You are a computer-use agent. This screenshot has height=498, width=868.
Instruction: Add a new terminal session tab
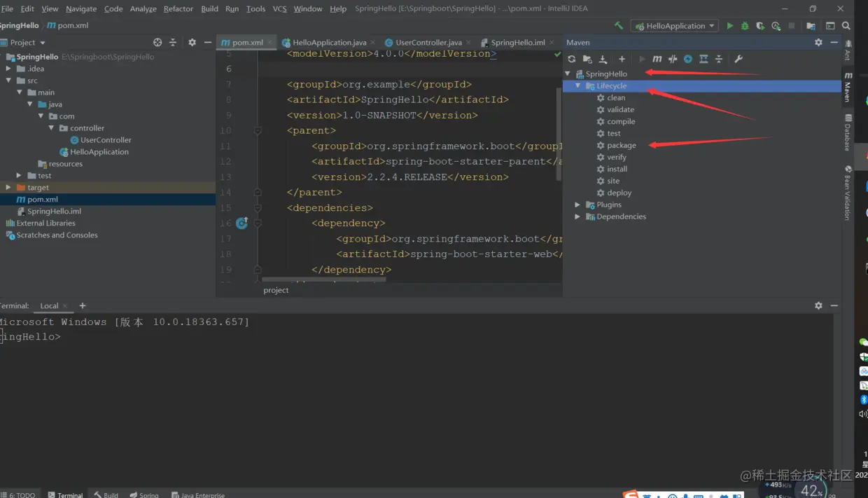point(83,305)
